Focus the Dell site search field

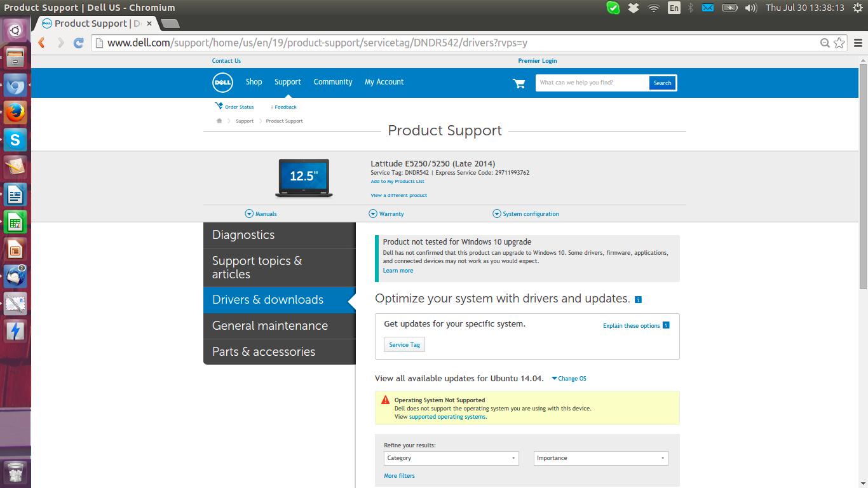click(592, 83)
